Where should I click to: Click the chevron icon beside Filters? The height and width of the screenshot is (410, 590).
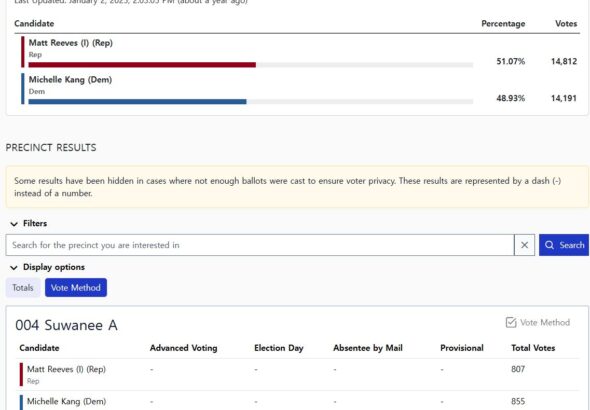coord(14,224)
